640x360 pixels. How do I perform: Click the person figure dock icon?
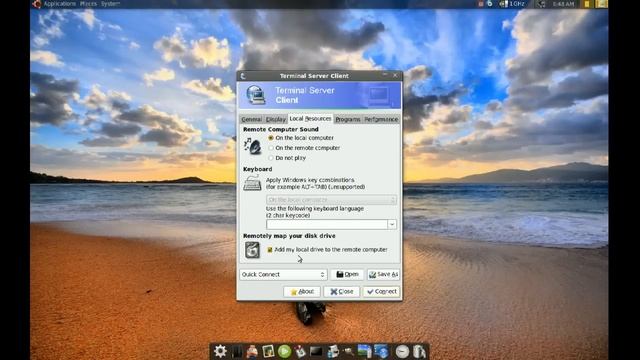pyautogui.click(x=252, y=351)
